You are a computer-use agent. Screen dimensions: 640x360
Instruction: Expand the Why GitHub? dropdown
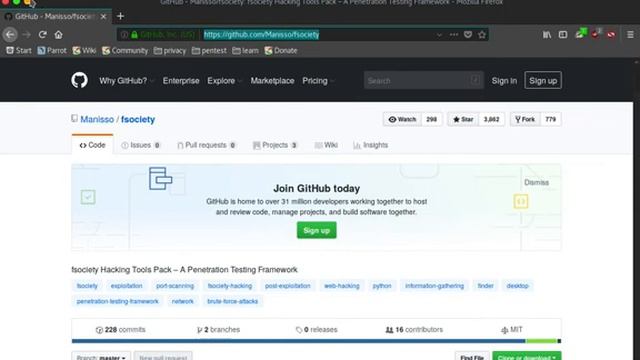(x=127, y=81)
